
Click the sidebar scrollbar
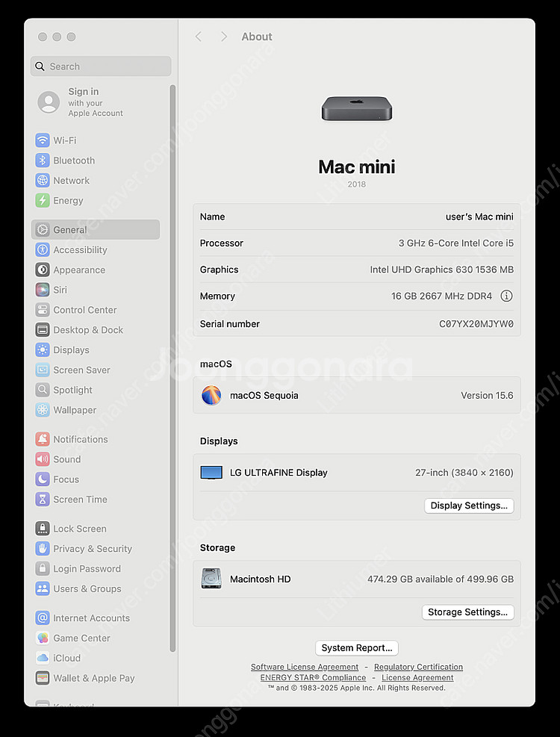[x=172, y=368]
